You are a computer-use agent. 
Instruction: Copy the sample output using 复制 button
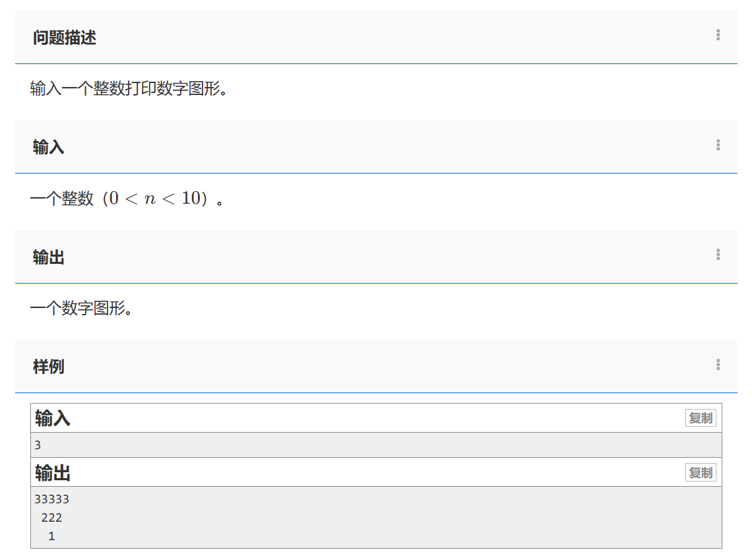(x=701, y=472)
